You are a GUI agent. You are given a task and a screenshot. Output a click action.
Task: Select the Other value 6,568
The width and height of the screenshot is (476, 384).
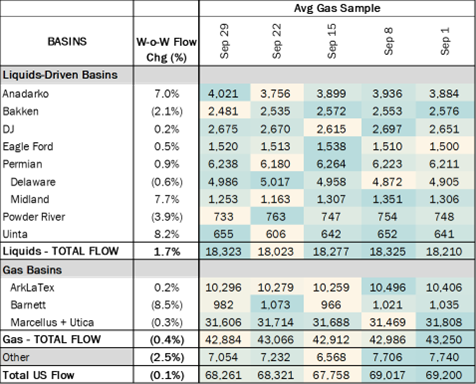pos(331,357)
